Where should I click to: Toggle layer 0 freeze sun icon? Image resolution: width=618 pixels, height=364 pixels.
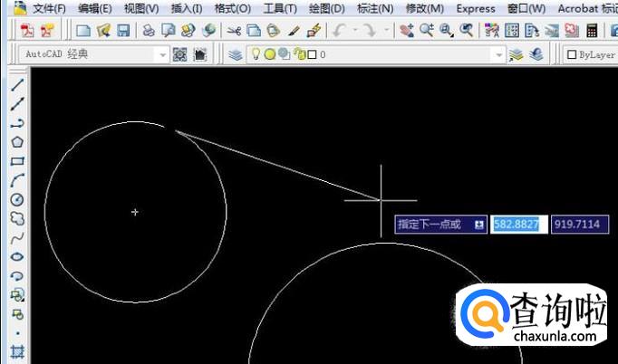270,54
